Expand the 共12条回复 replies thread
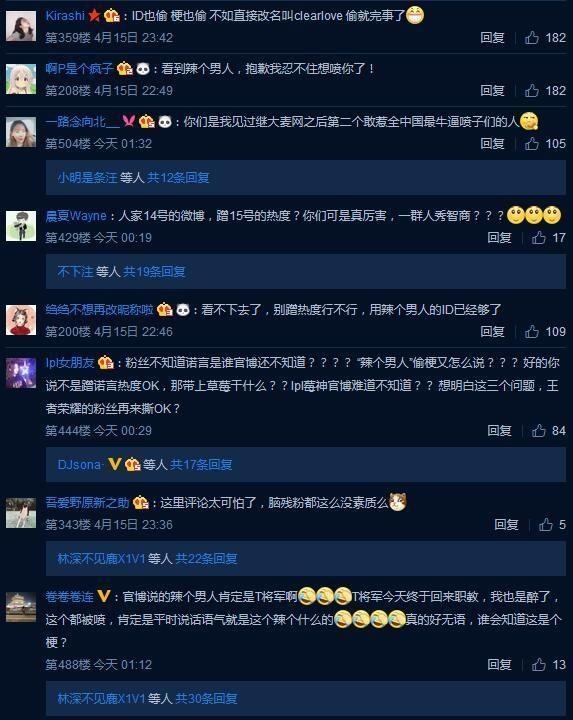Viewport: 573px width, 720px height. [178, 178]
